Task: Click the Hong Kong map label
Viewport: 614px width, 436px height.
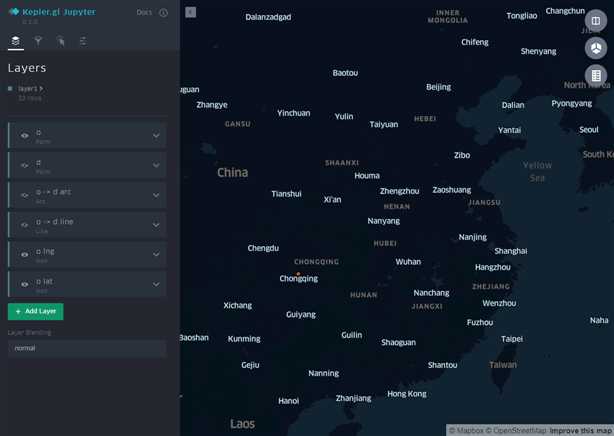Action: pos(407,394)
